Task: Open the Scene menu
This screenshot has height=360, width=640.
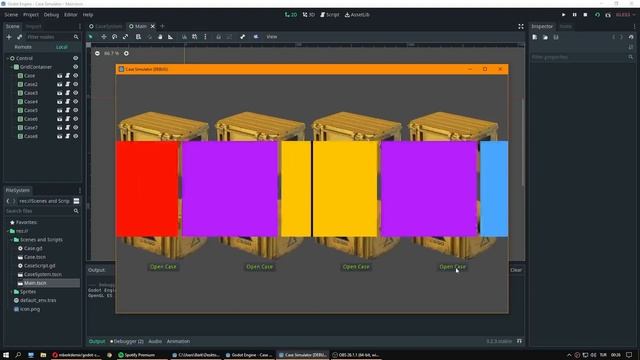Action: 11,15
